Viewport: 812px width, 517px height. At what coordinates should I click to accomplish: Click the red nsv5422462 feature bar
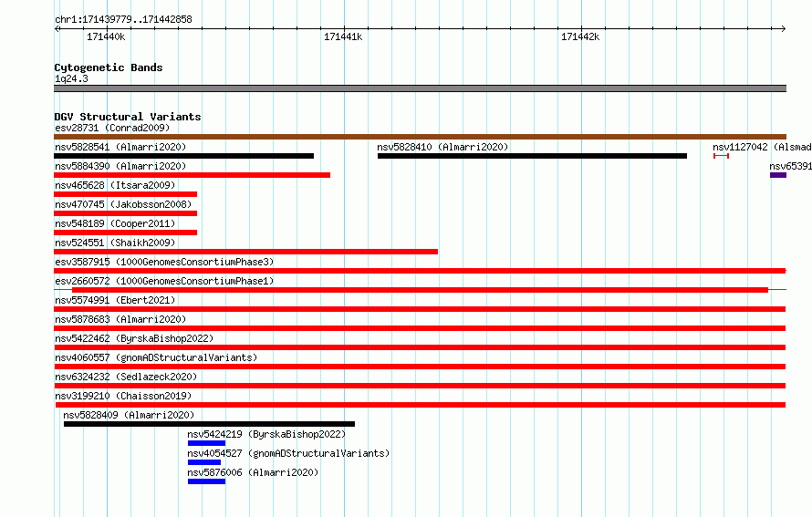pos(420,347)
